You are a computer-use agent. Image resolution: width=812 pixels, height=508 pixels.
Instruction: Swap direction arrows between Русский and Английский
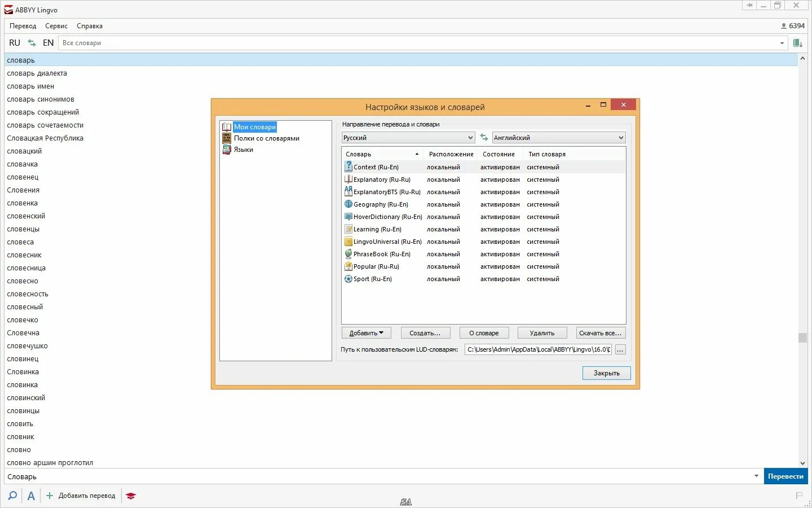pyautogui.click(x=484, y=137)
